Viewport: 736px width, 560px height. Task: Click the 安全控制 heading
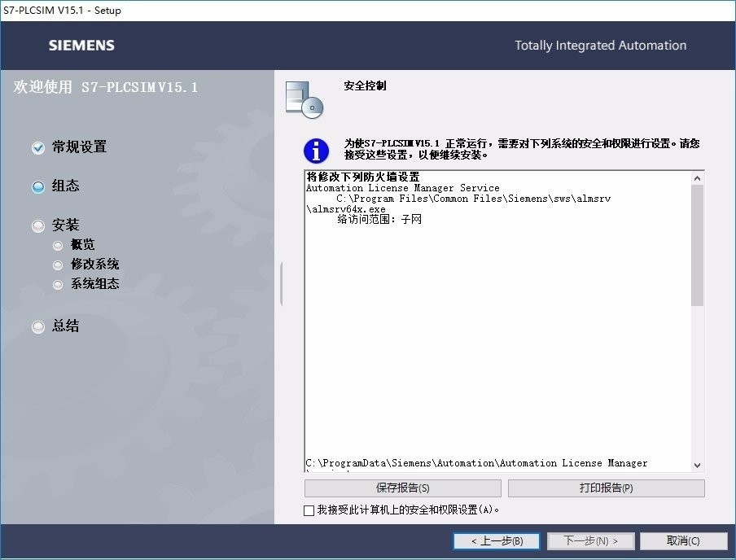(365, 86)
